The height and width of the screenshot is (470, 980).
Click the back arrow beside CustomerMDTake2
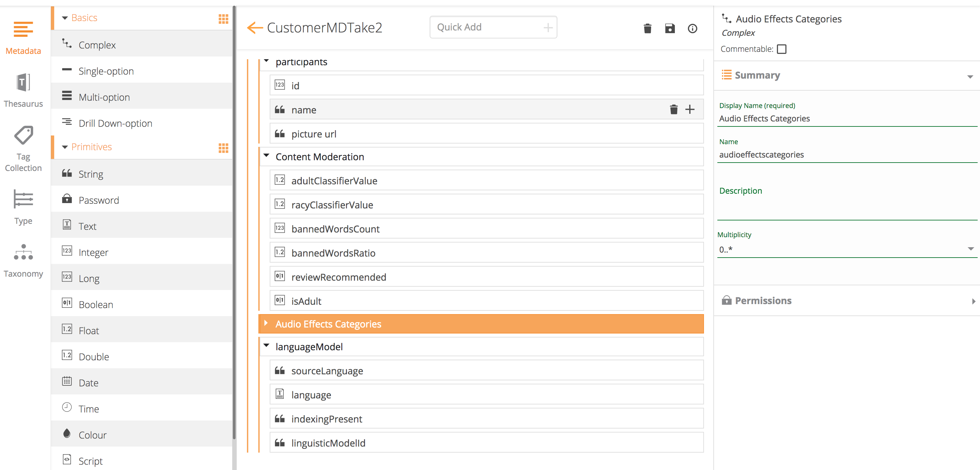(255, 28)
